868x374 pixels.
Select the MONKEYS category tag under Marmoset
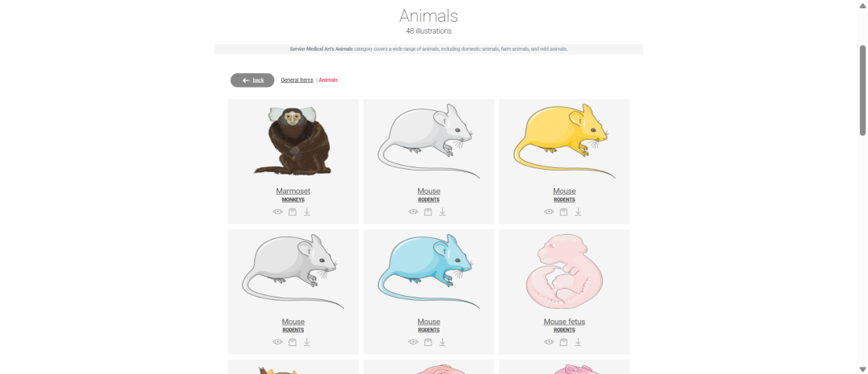tap(293, 199)
